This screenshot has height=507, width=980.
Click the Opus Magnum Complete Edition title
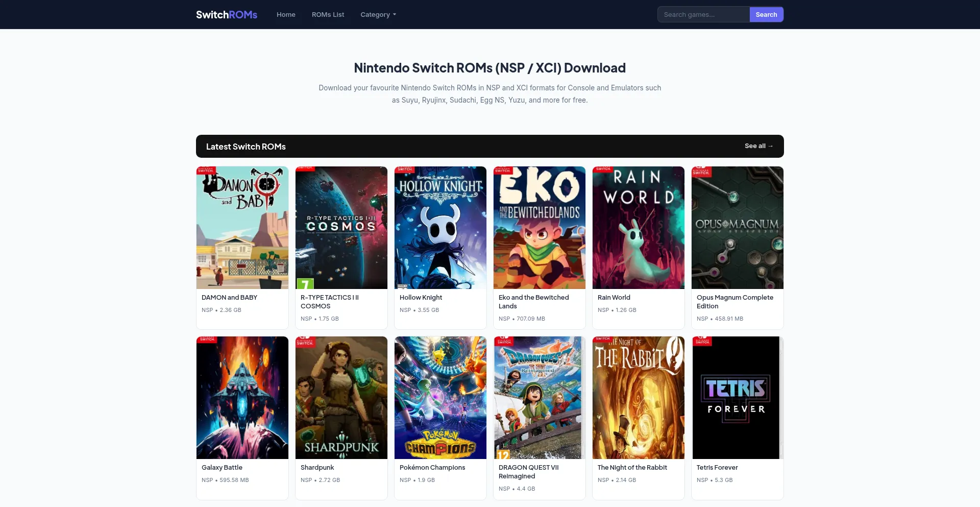click(x=735, y=302)
